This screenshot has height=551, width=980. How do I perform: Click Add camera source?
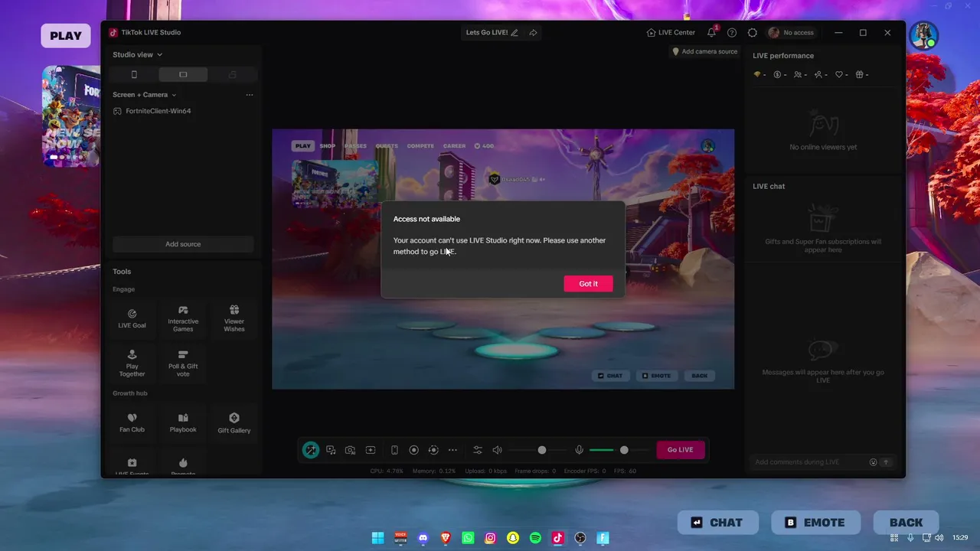click(704, 52)
